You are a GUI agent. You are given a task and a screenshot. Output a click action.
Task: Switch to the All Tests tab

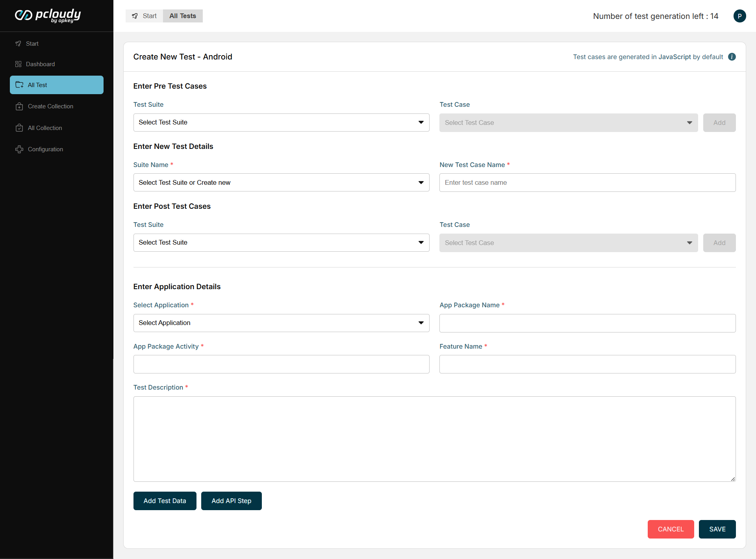pos(183,16)
